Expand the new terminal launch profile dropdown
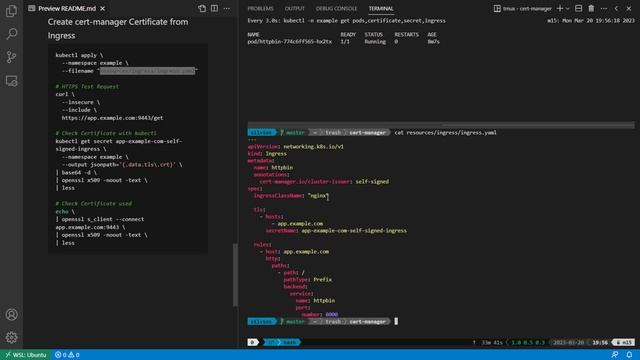Image resolution: width=640 pixels, height=360 pixels. (x=568, y=9)
